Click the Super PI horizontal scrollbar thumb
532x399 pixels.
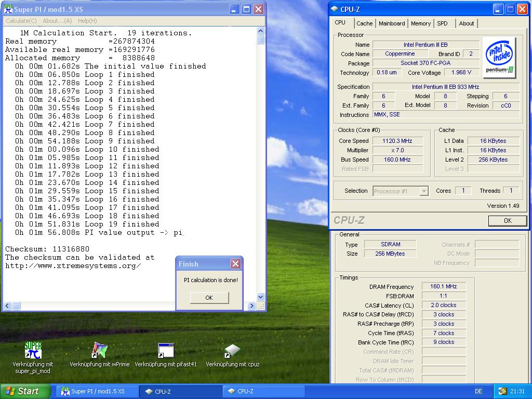point(16,305)
